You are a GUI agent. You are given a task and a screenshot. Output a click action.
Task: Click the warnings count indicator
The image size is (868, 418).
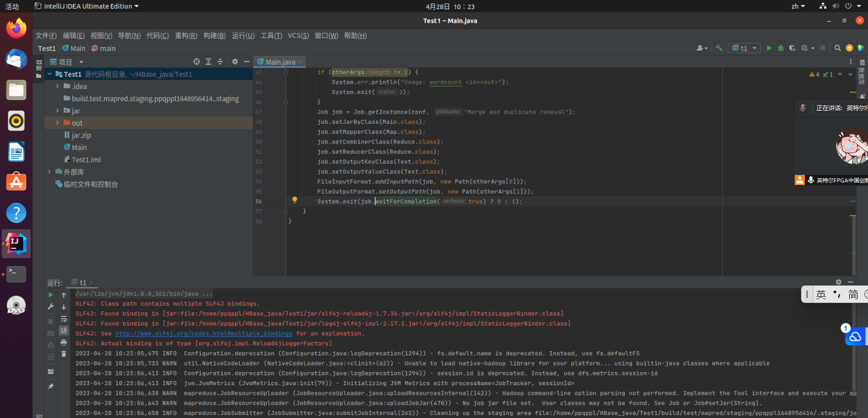click(x=814, y=74)
